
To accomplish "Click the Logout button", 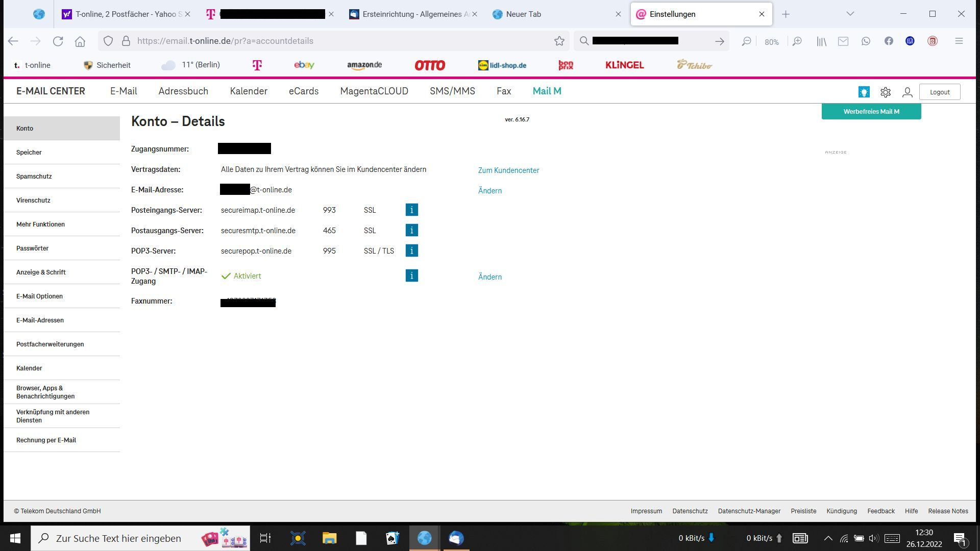I will (939, 92).
